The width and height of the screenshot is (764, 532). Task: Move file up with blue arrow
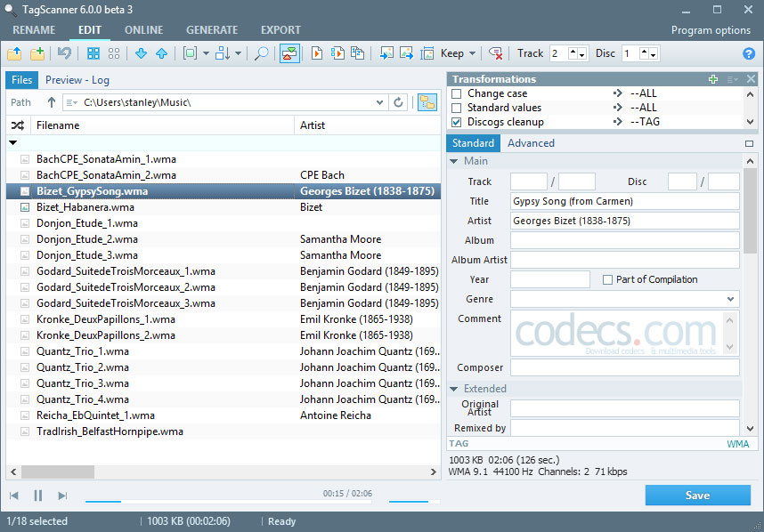(x=161, y=53)
